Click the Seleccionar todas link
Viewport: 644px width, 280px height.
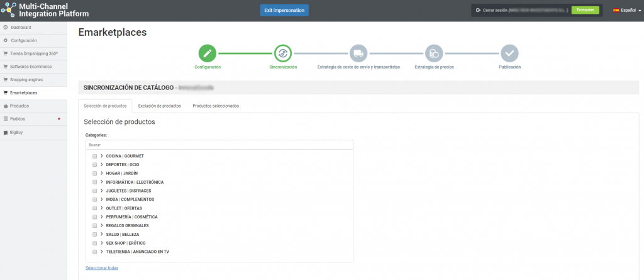102,268
